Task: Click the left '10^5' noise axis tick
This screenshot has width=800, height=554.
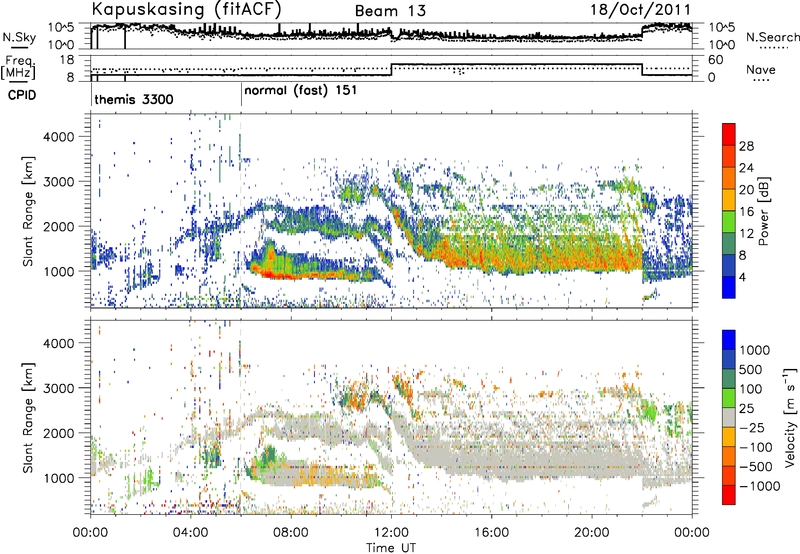Action: pyautogui.click(x=61, y=27)
